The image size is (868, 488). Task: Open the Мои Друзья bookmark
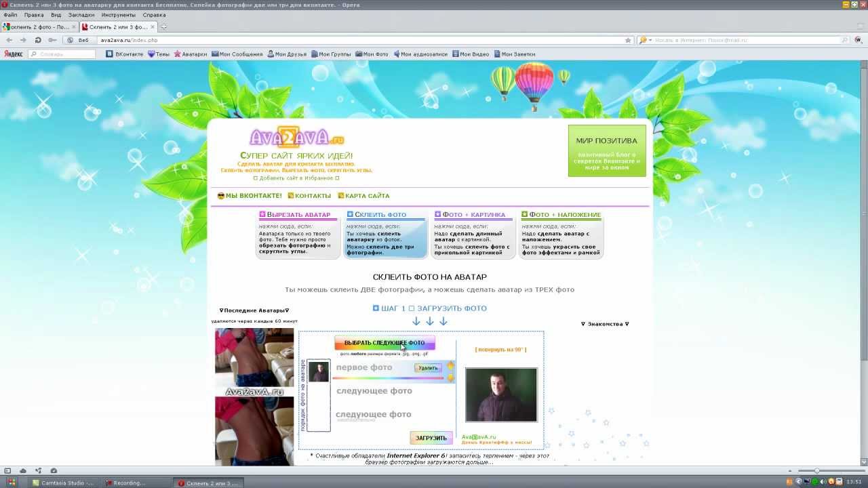(x=287, y=54)
